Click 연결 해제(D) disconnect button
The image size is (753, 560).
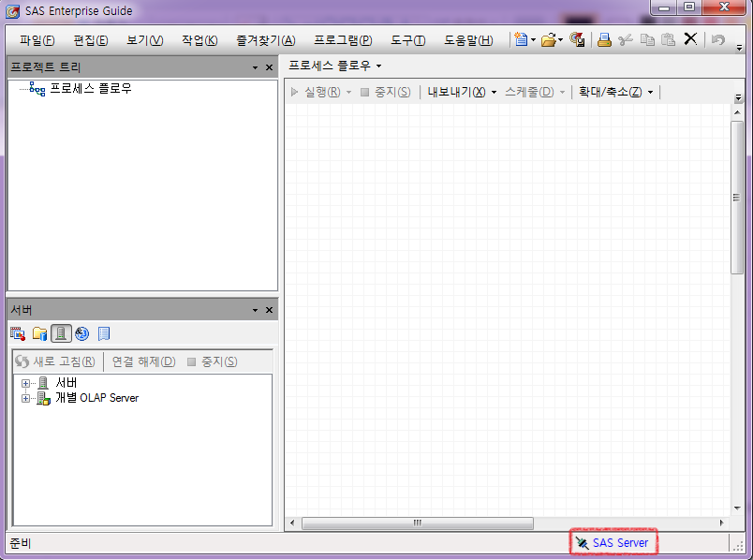pyautogui.click(x=143, y=361)
